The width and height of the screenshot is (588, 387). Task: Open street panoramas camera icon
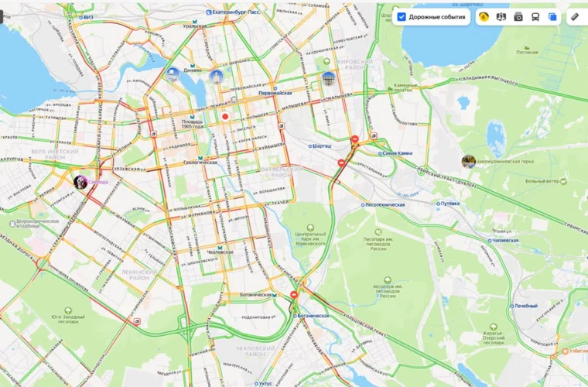point(518,17)
